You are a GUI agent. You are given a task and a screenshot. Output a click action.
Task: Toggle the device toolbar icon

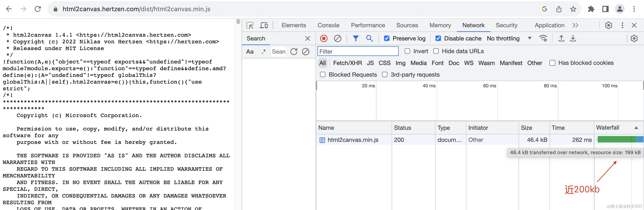coord(264,25)
